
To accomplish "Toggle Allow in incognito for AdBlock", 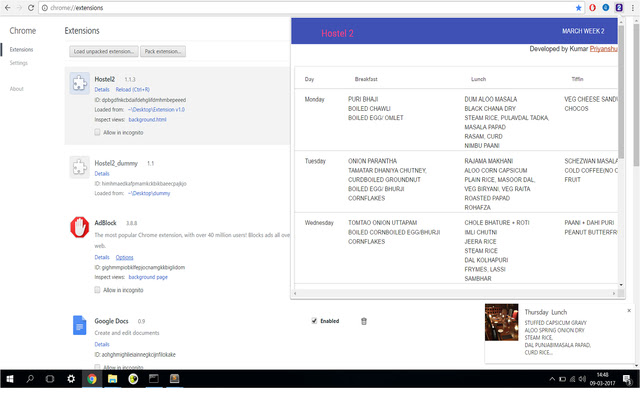I will click(x=97, y=290).
